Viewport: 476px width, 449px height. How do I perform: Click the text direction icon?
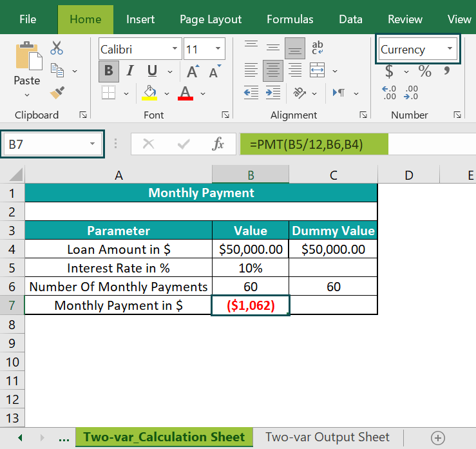click(339, 93)
